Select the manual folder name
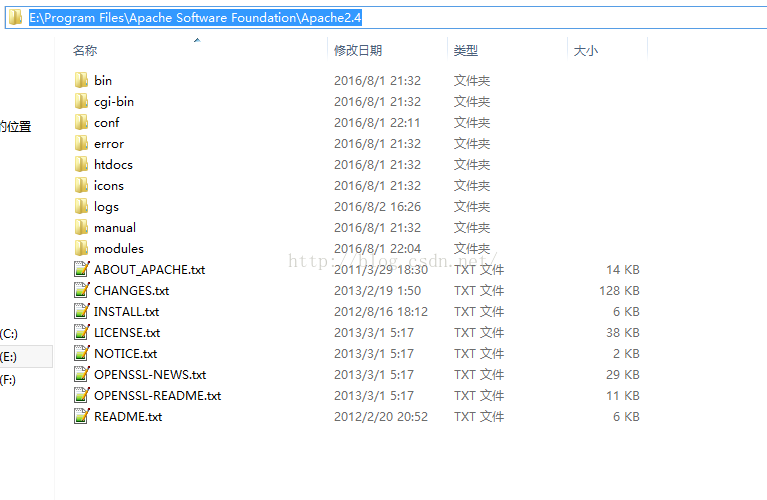Viewport: 767px width, 500px height. [x=115, y=227]
